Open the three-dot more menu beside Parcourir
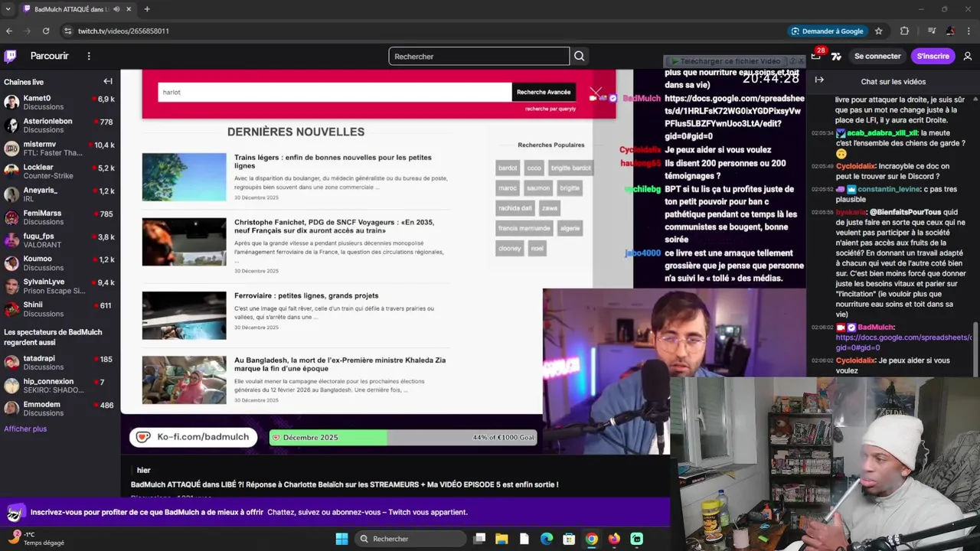 (89, 56)
